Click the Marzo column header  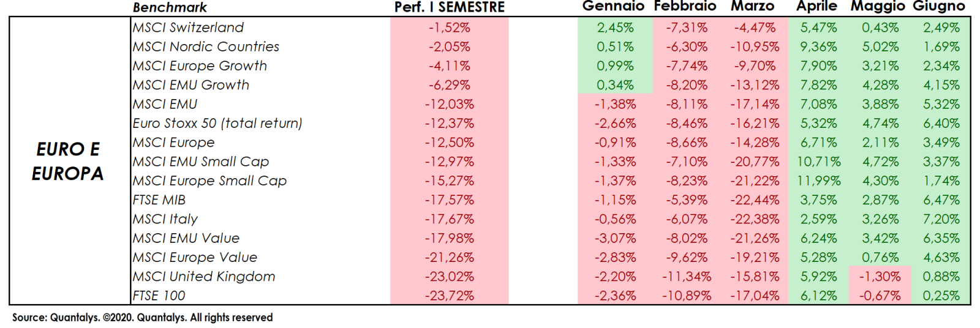click(x=752, y=7)
